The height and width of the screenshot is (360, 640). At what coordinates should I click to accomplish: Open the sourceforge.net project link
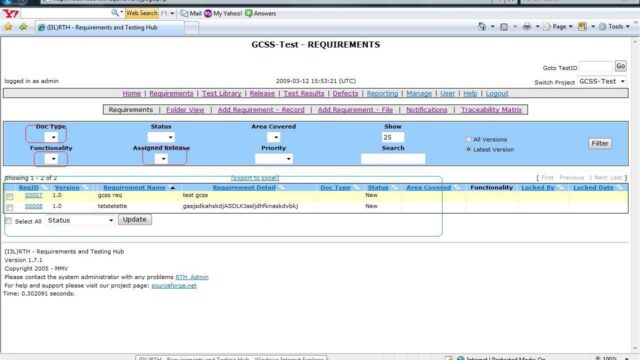(174, 286)
